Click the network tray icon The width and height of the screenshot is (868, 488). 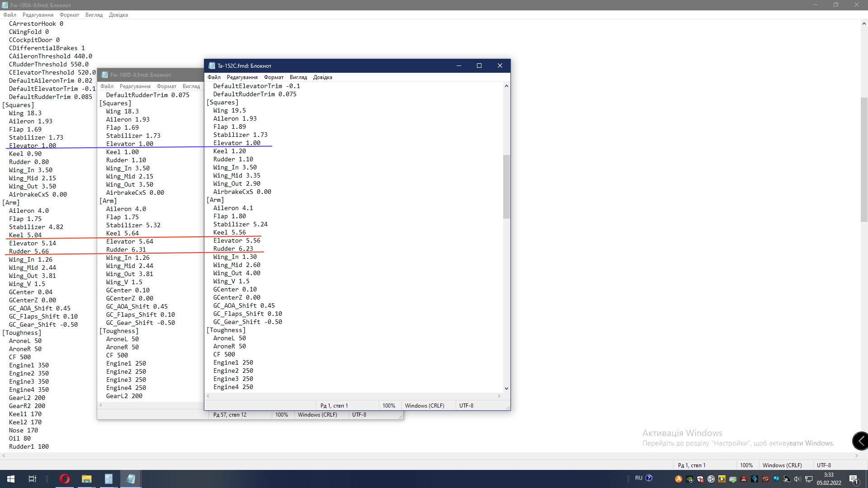(809, 479)
